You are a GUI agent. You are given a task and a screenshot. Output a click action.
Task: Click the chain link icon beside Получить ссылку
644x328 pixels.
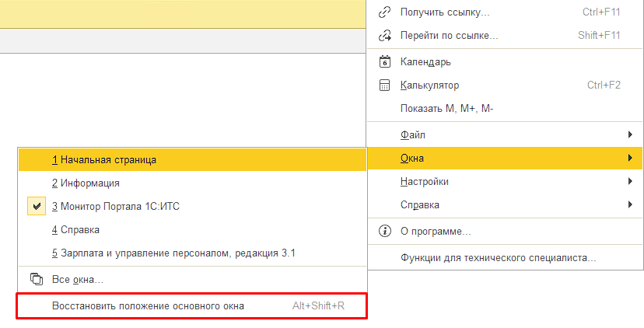pyautogui.click(x=384, y=12)
